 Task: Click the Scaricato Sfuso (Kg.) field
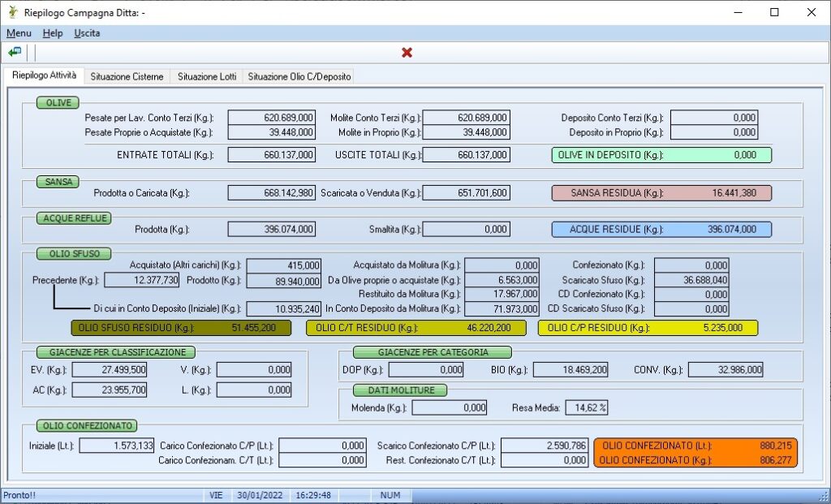point(691,280)
